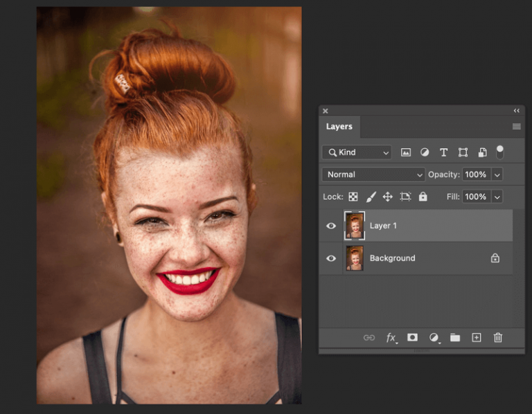The width and height of the screenshot is (532, 414).
Task: Click the Fill percentage field
Action: coord(476,197)
